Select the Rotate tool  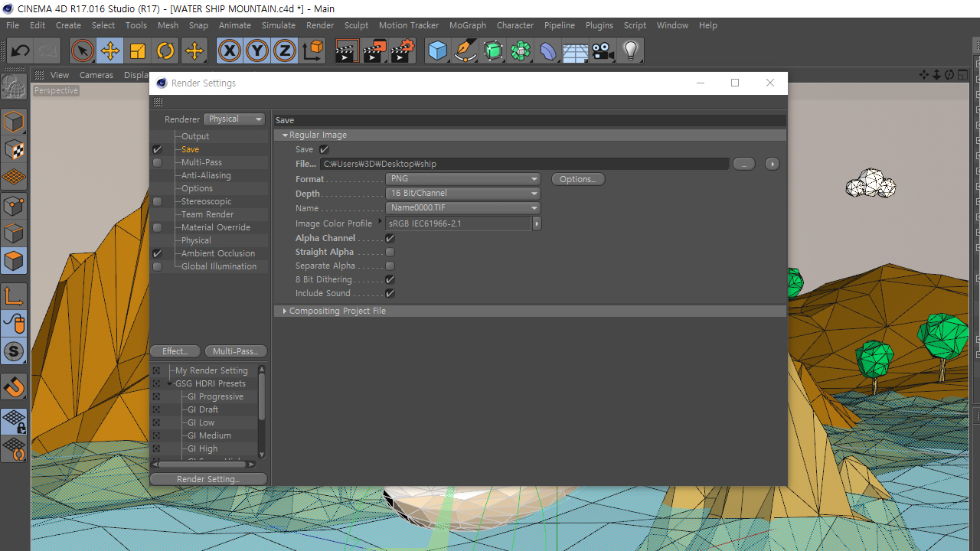click(165, 51)
